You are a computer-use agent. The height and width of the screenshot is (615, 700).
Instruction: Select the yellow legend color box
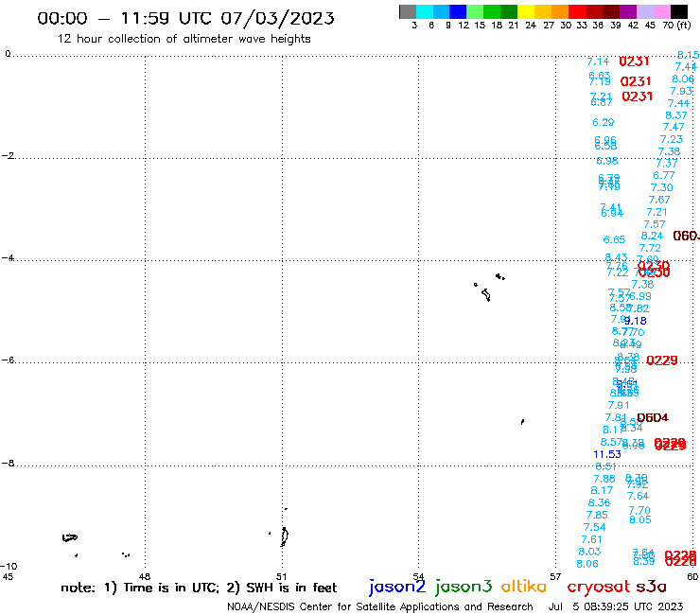526,11
